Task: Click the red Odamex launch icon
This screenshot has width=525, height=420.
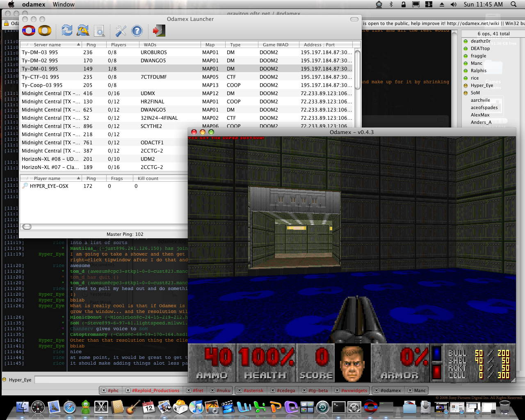Action: click(x=29, y=30)
